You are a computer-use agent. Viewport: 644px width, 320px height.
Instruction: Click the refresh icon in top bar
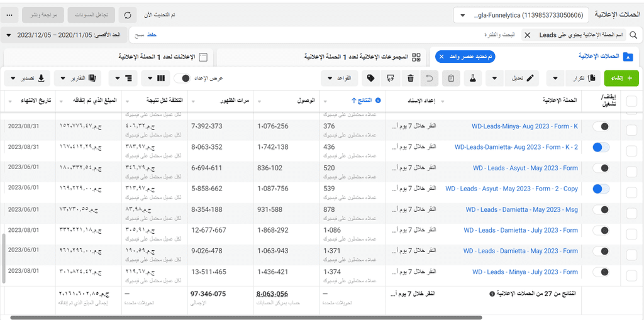[x=128, y=15]
